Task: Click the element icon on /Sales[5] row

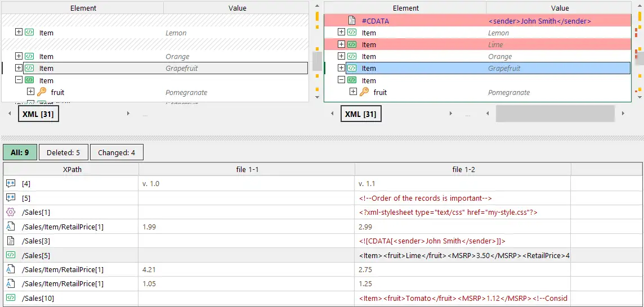Action: [11, 255]
